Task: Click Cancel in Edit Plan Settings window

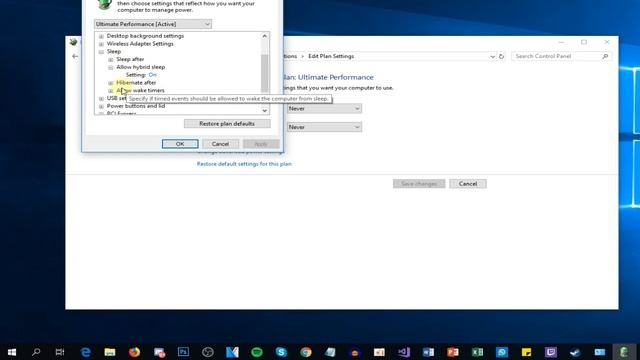Action: (468, 184)
